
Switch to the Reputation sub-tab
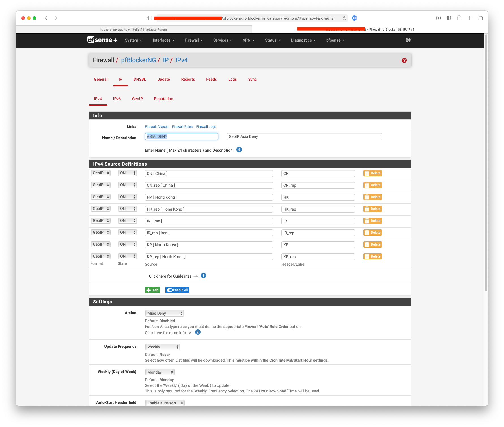tap(163, 99)
